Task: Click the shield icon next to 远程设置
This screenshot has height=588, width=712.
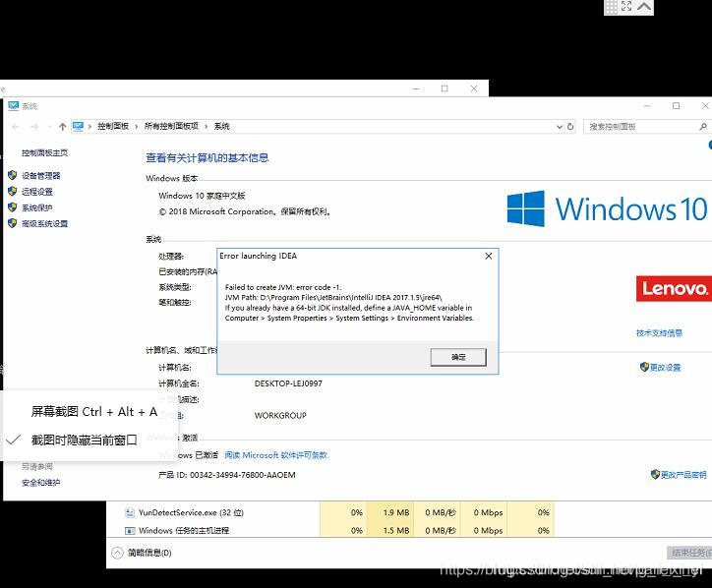Action: coord(12,191)
